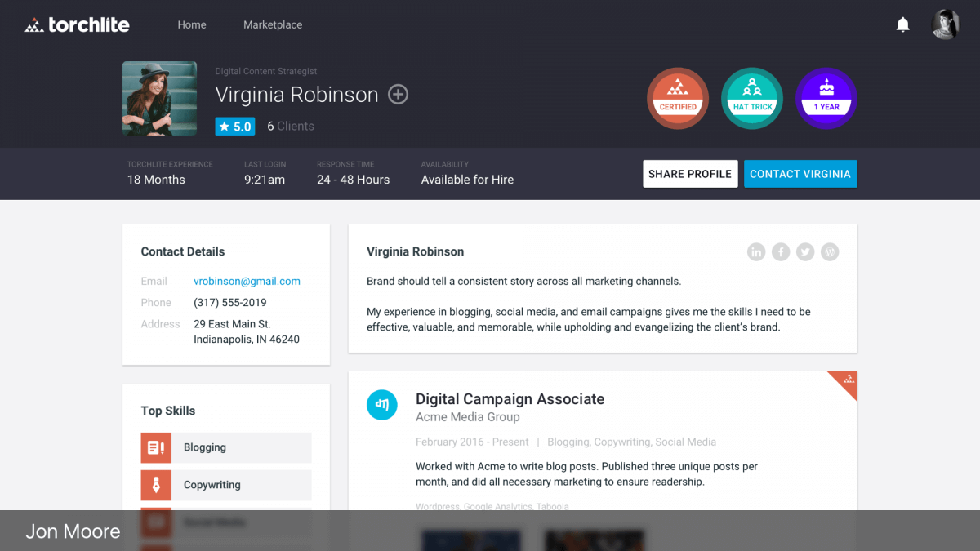Click the Contact Virginia button
Viewport: 980px width, 551px height.
click(x=800, y=174)
